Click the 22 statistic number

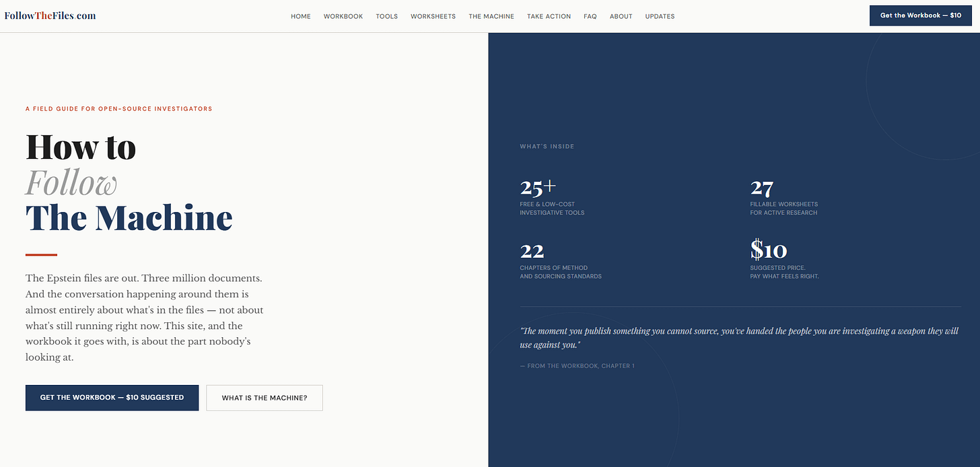click(532, 251)
